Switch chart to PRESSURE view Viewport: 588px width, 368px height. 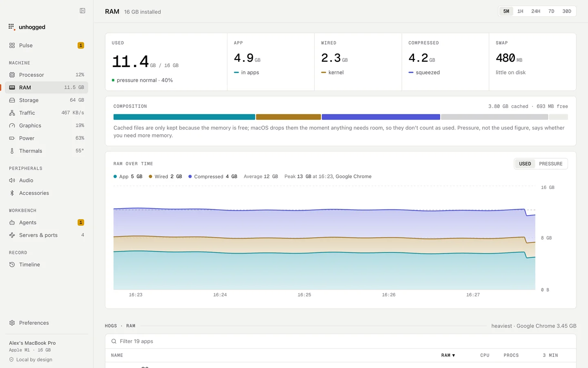pos(550,164)
